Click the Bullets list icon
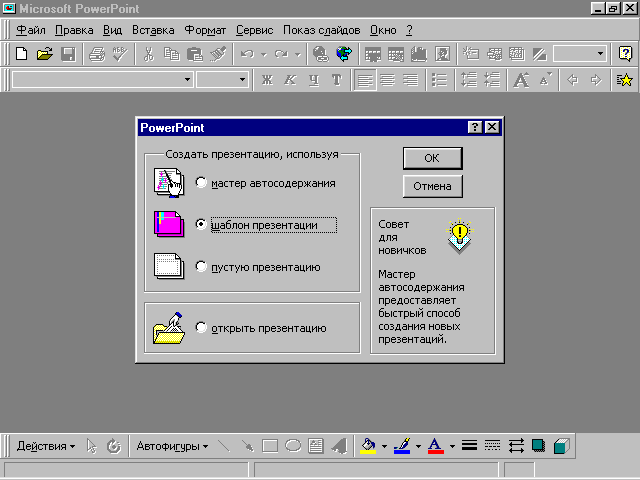 [x=439, y=80]
